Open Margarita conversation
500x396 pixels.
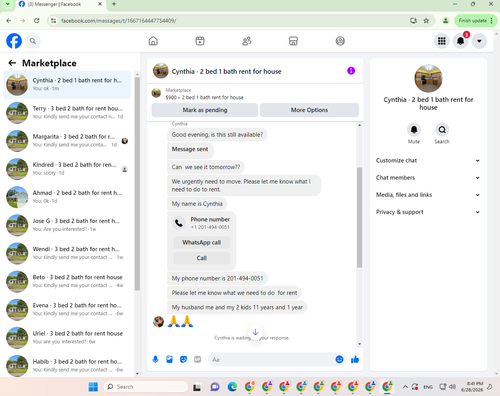coord(67,140)
